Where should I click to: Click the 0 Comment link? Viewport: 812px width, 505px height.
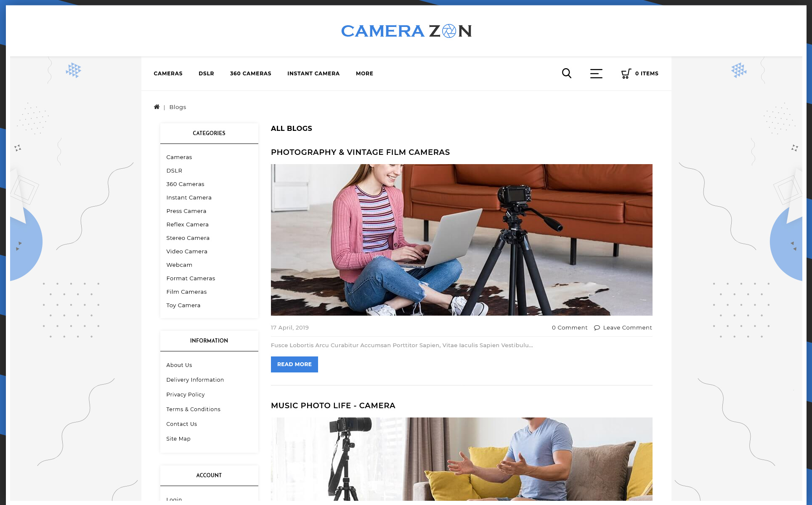(x=570, y=328)
